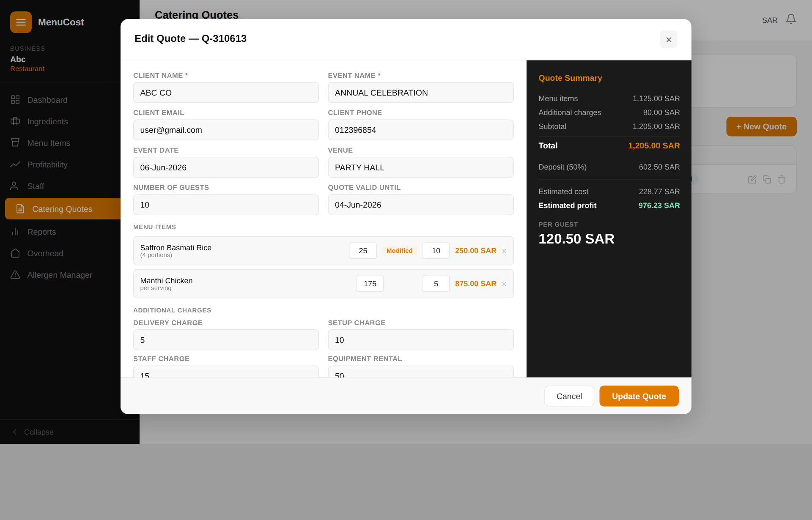Image resolution: width=812 pixels, height=520 pixels.
Task: Edit Saffron Basmati Rice price field
Action: pyautogui.click(x=363, y=251)
